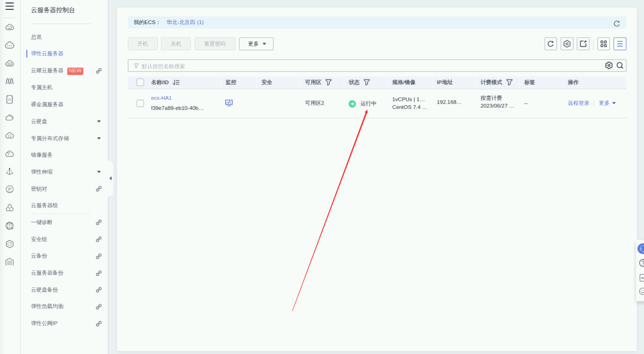
Task: Open the 状态 column filter
Action: coord(367,83)
